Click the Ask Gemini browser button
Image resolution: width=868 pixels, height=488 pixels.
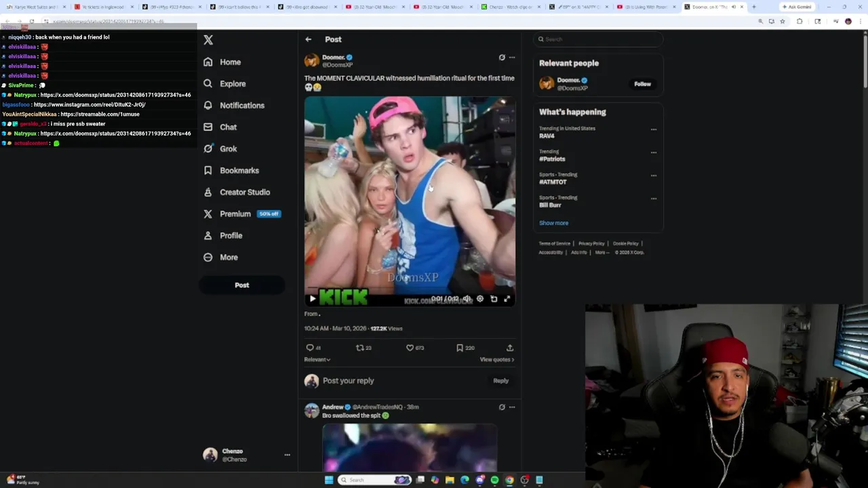pyautogui.click(x=796, y=7)
